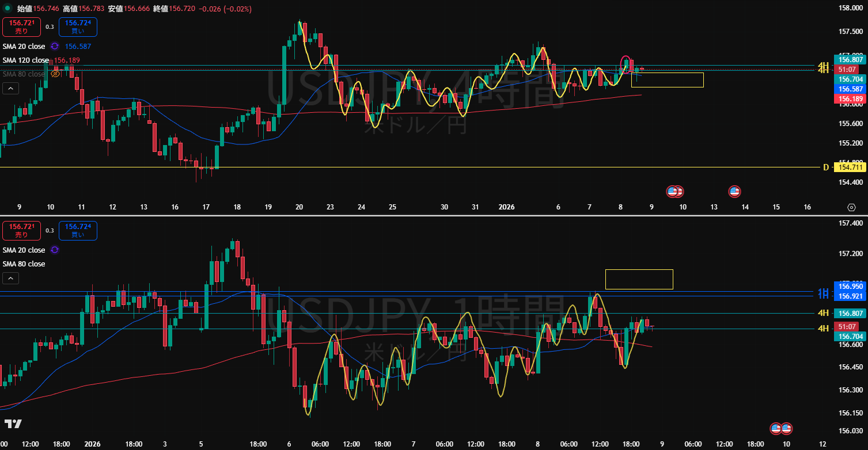
Task: Click the TradingView logo in bottom-left corner
Action: (13, 424)
